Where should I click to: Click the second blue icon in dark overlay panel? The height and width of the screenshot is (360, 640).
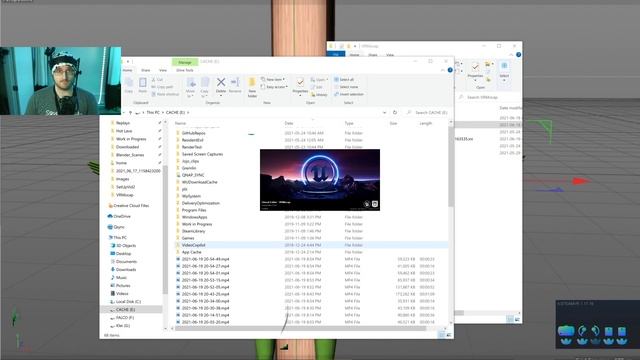(582, 331)
